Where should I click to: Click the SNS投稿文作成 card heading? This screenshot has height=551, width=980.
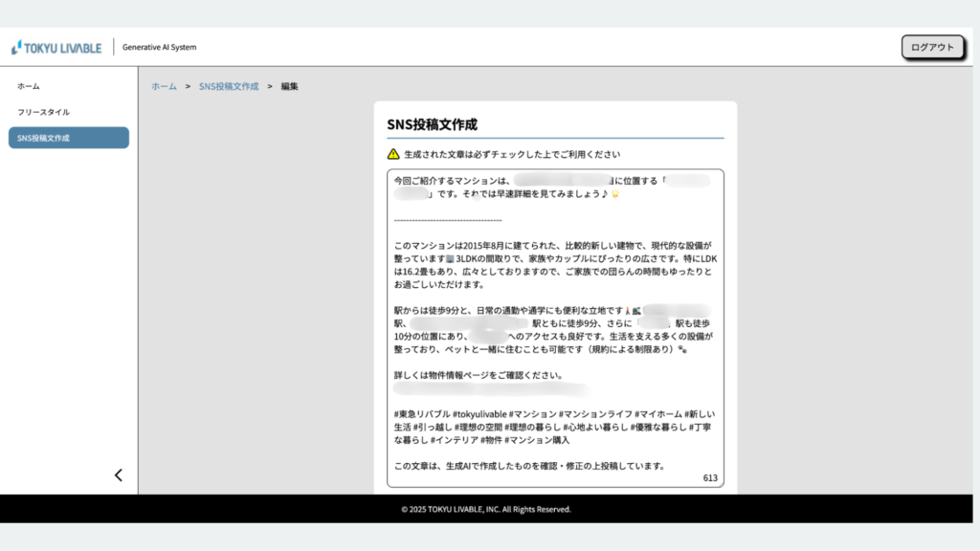432,124
